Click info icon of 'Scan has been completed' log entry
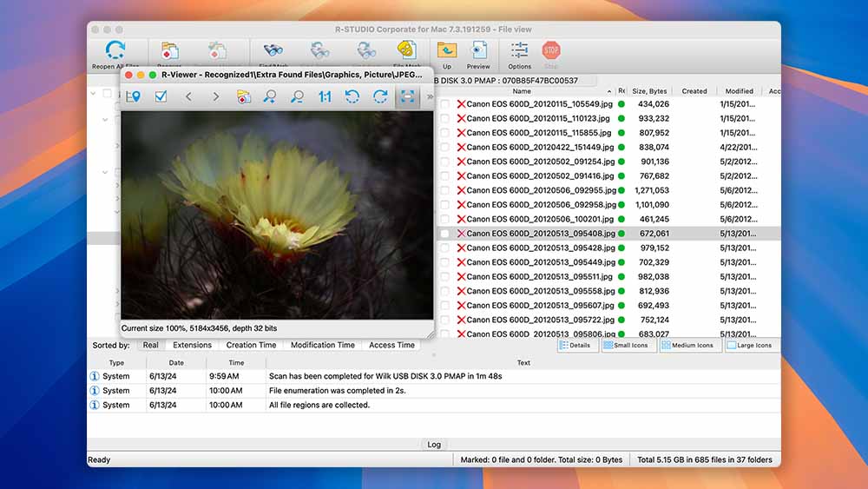The height and width of the screenshot is (489, 868). click(95, 376)
